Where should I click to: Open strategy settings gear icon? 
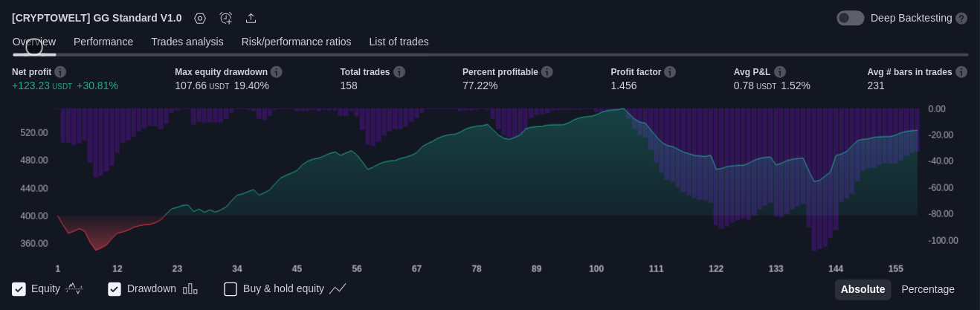click(200, 18)
